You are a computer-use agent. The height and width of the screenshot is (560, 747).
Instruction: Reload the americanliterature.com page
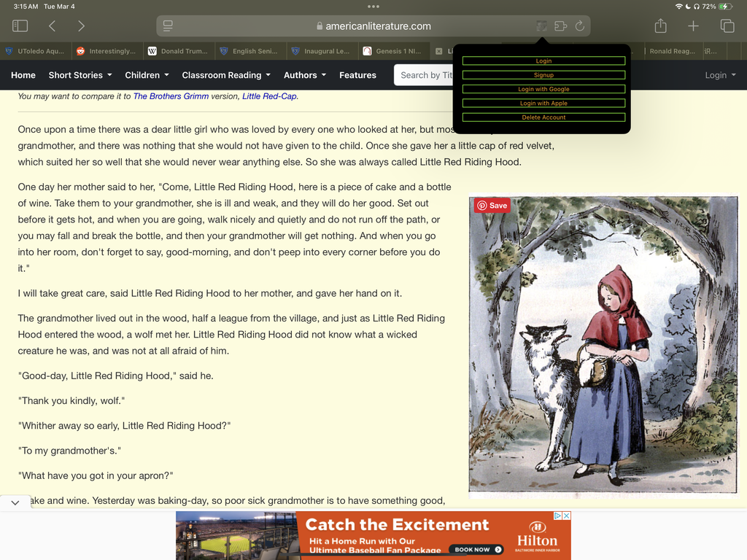click(x=580, y=26)
